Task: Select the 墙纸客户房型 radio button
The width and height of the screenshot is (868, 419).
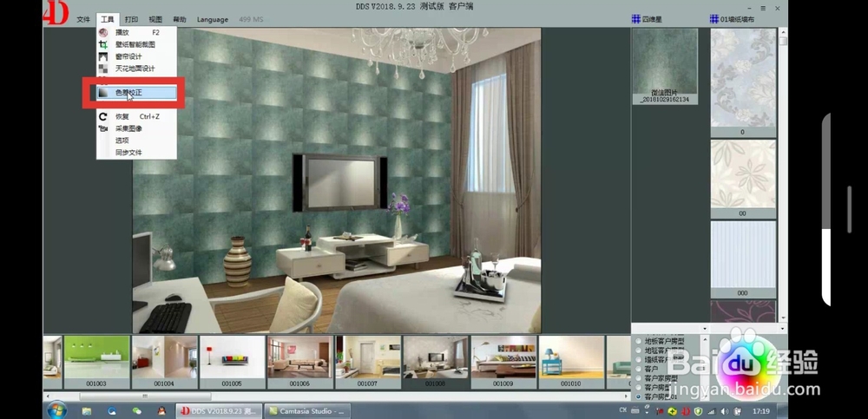Action: point(638,359)
